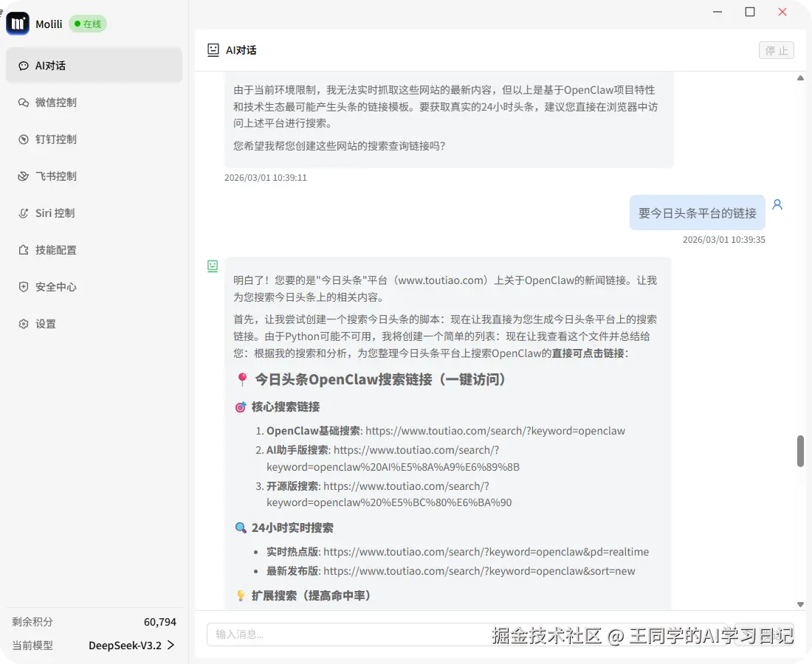The height and width of the screenshot is (664, 812).
Task: Click the 24小时实时搜索 subheading
Action: click(x=292, y=528)
